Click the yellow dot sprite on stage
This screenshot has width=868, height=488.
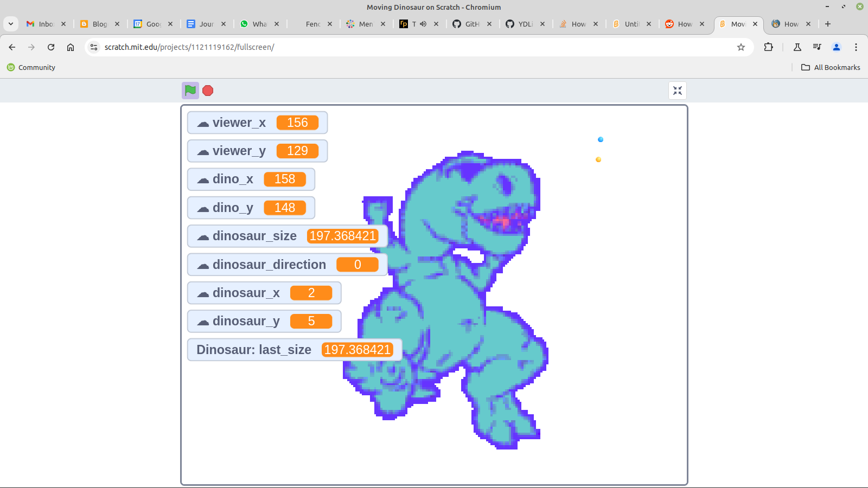pos(598,159)
